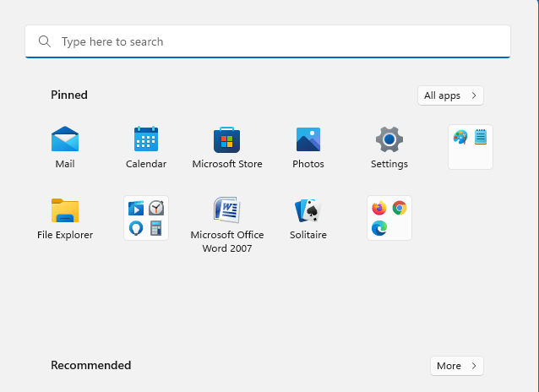
Task: Click the Paint icon in folder
Action: [x=460, y=137]
